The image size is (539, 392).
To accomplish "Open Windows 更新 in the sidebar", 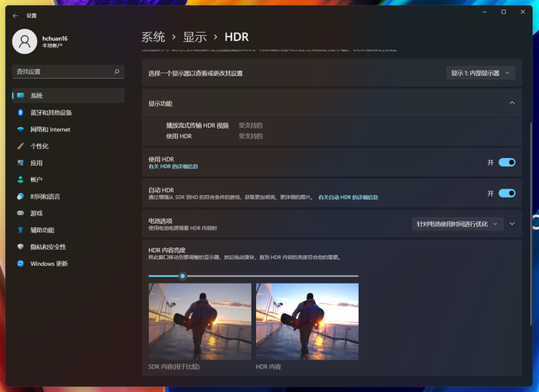I will click(x=49, y=263).
